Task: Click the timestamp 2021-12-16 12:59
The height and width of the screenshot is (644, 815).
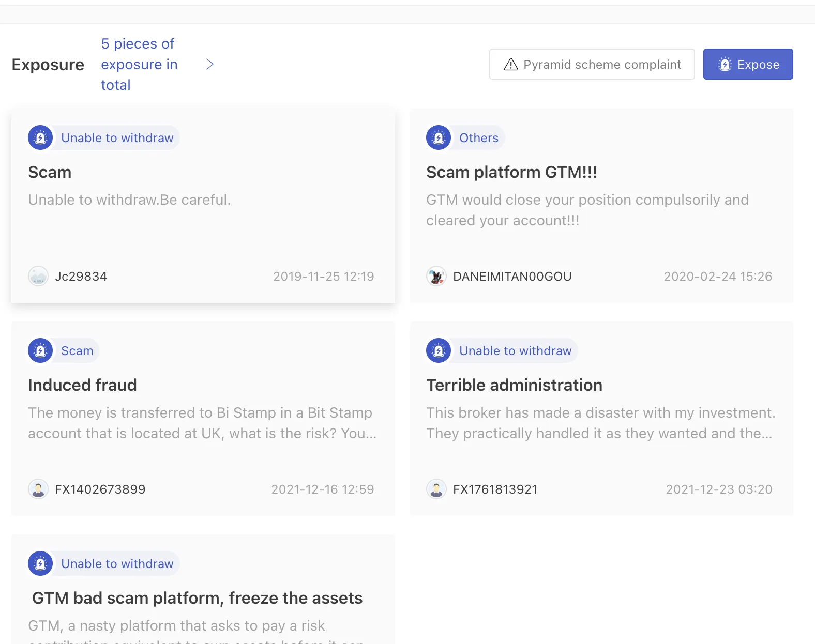Action: [x=323, y=489]
